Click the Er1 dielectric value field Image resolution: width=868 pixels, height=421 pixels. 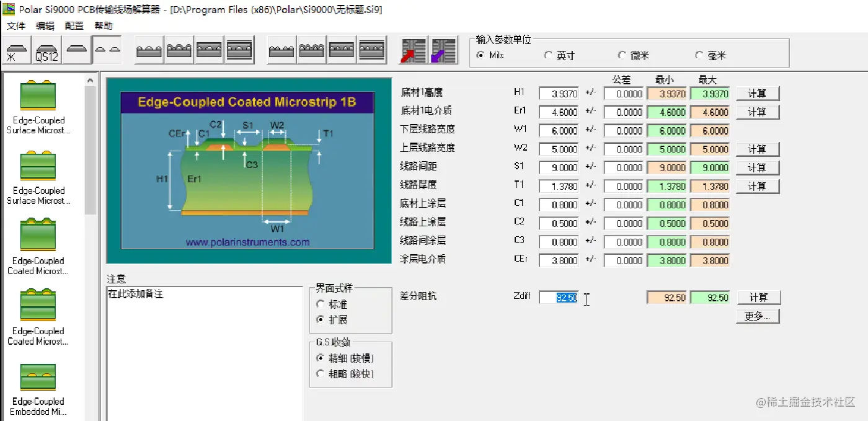click(x=559, y=112)
